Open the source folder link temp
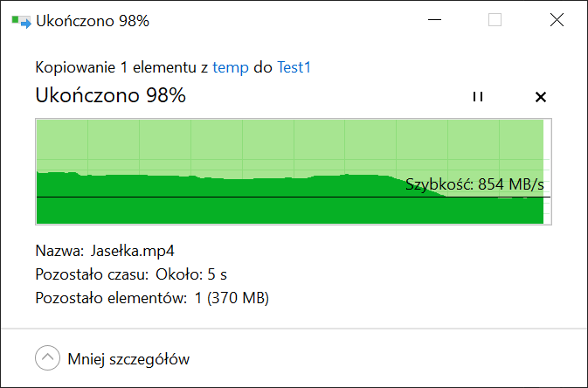Screen dimensions: 588x388 click(x=231, y=67)
